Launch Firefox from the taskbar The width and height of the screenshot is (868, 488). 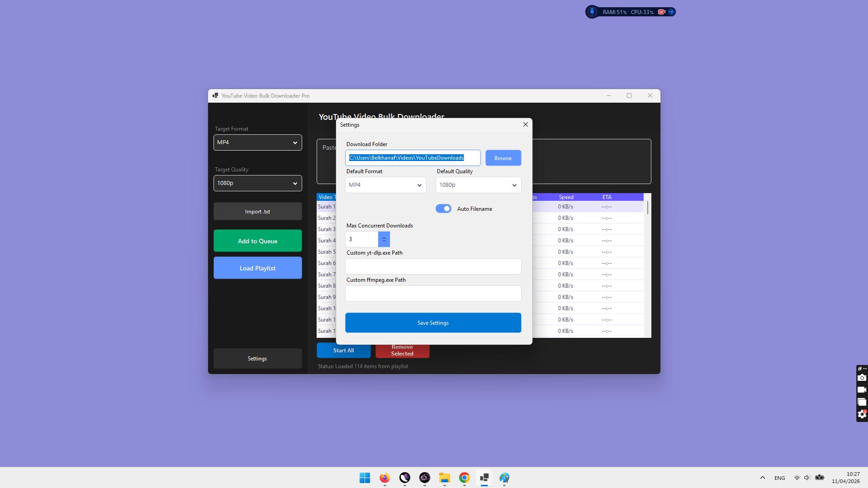(384, 478)
